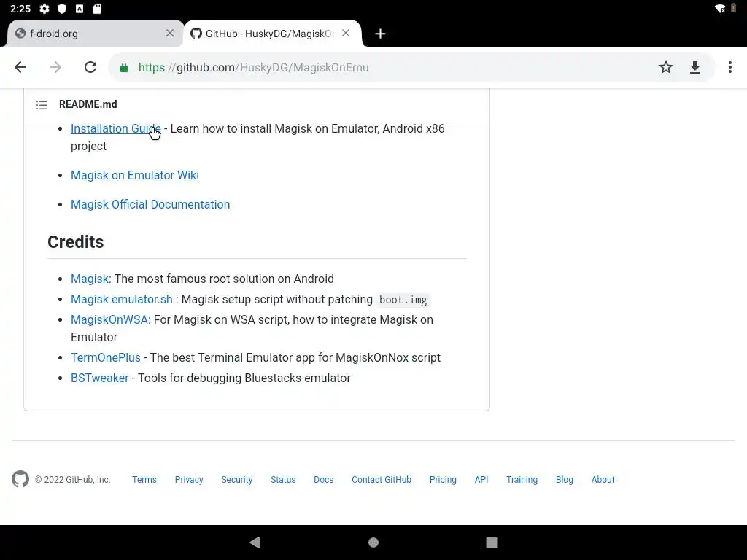747x560 pixels.
Task: Tap the settings gear in status bar
Action: click(x=44, y=9)
